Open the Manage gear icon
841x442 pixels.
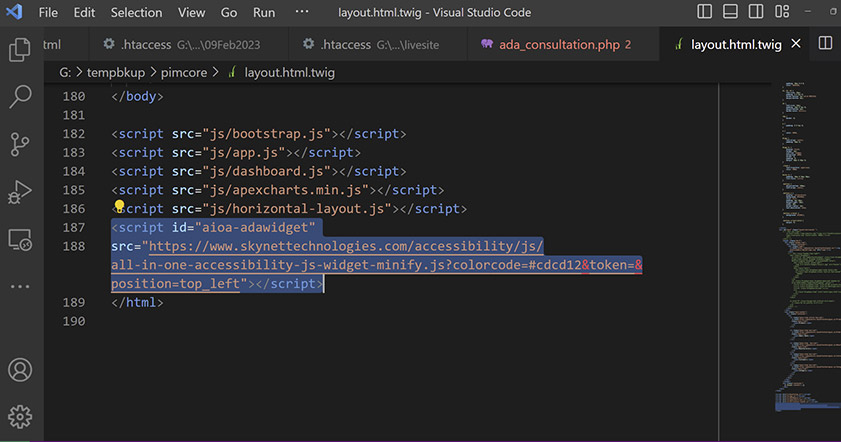[x=20, y=417]
